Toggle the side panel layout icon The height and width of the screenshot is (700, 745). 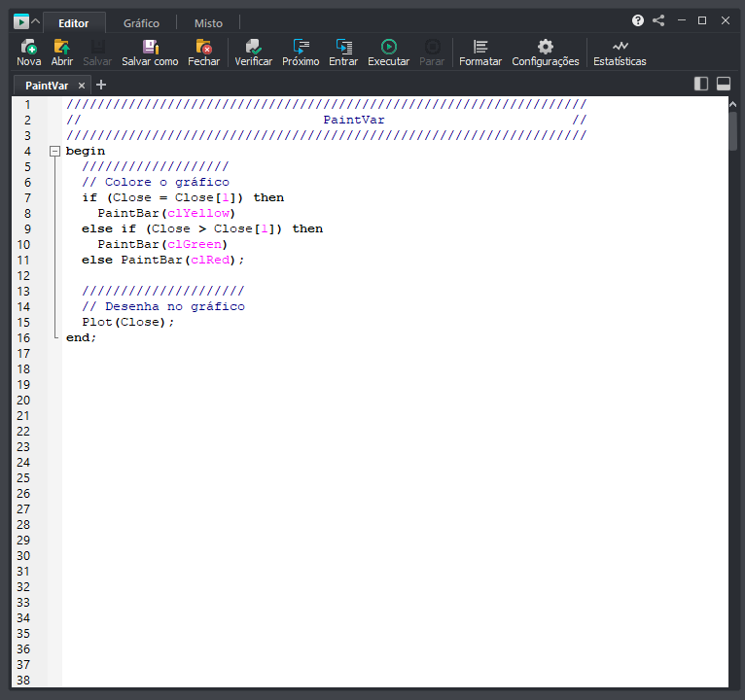pos(701,84)
